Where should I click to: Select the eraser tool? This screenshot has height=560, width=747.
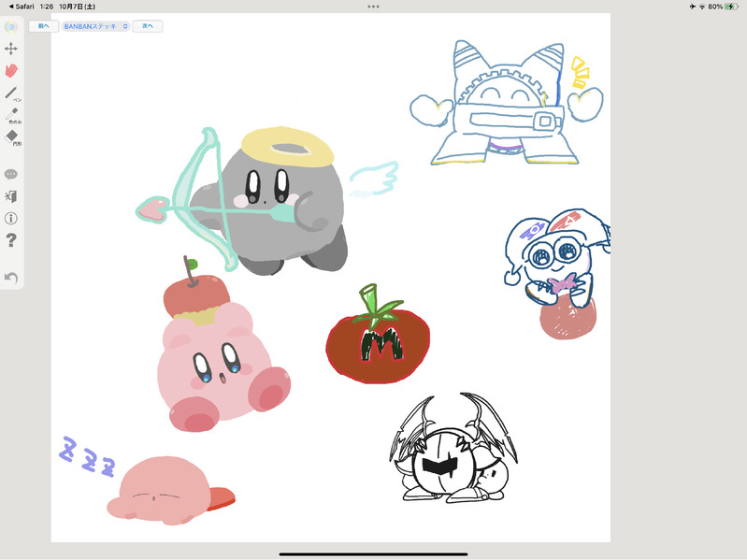[x=12, y=137]
